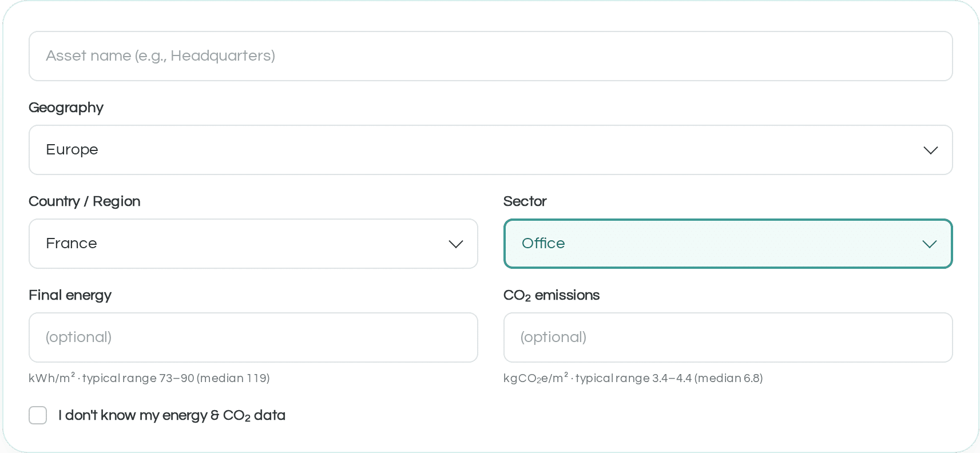The width and height of the screenshot is (980, 453).
Task: Open the Sector dropdown showing Office
Action: [x=728, y=244]
